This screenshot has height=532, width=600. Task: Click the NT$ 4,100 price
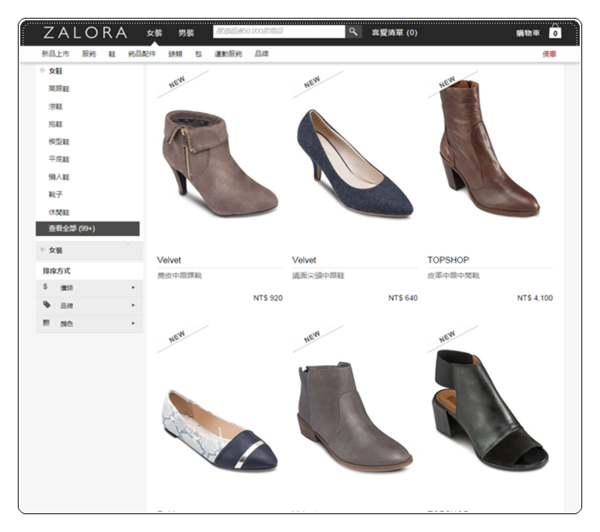click(535, 298)
